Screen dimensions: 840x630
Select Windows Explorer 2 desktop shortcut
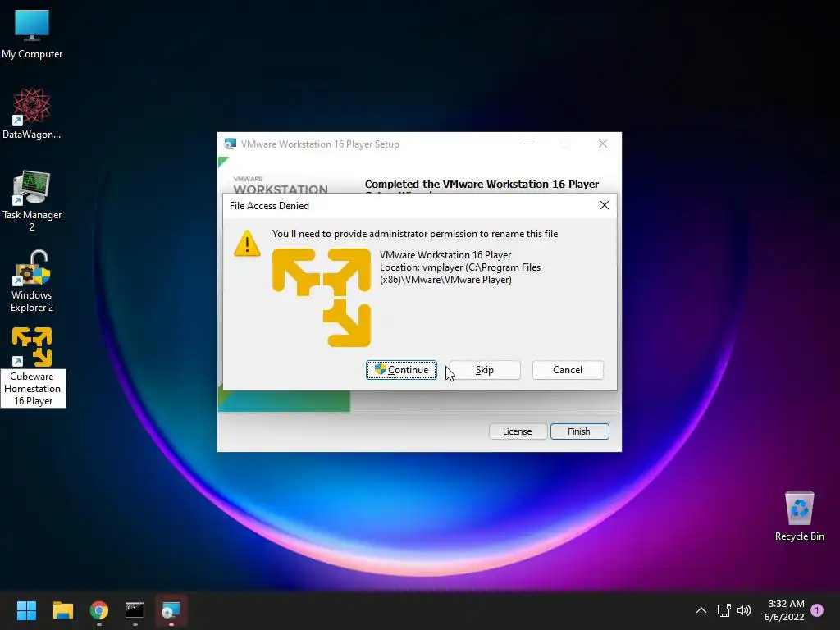click(32, 281)
